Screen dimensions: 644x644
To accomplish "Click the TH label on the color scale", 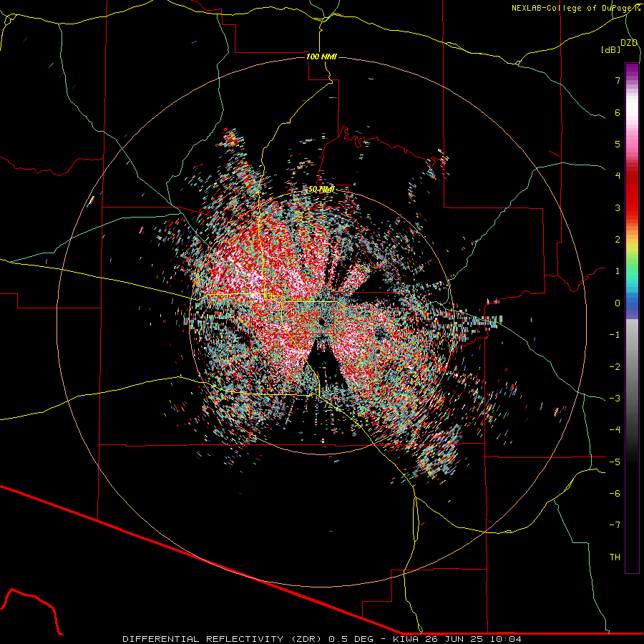I will 615,557.
